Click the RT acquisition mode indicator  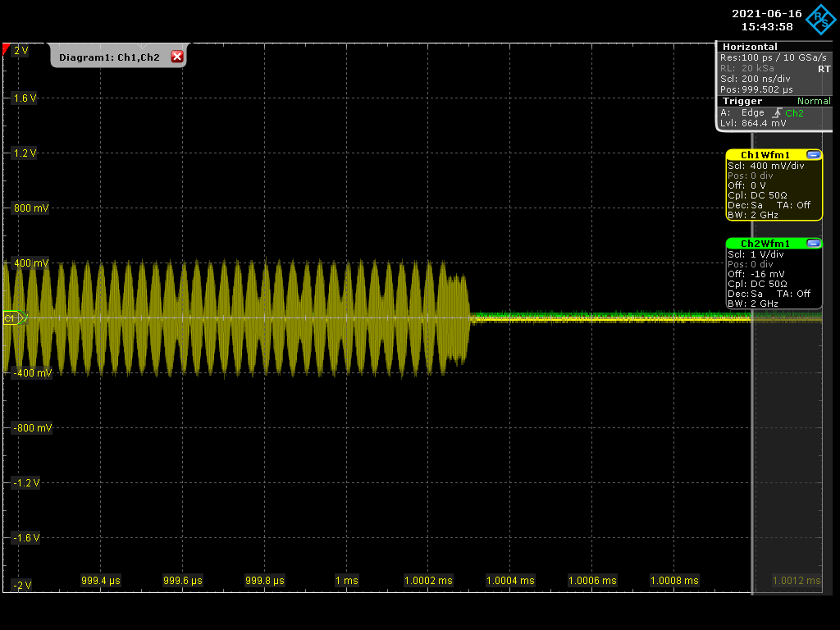824,69
